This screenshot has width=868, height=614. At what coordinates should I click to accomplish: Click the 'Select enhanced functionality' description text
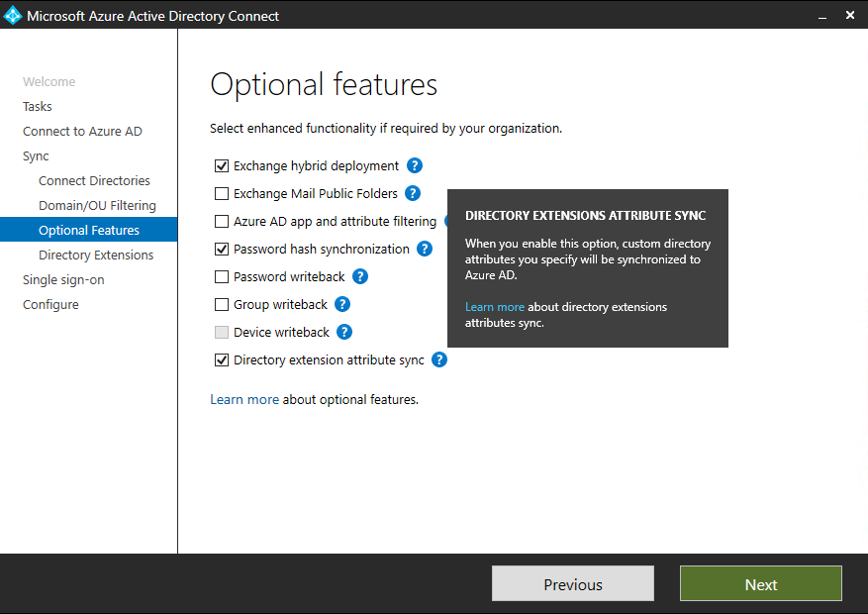click(386, 129)
